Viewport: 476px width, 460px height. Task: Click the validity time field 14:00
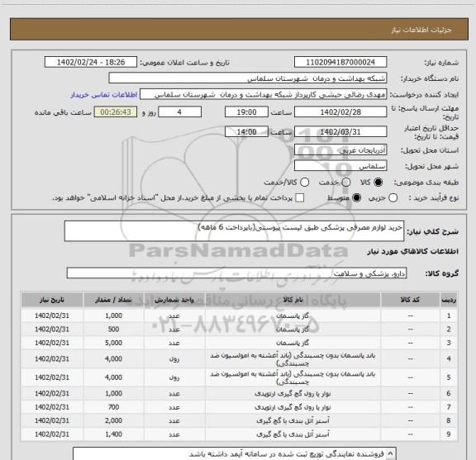pyautogui.click(x=246, y=132)
